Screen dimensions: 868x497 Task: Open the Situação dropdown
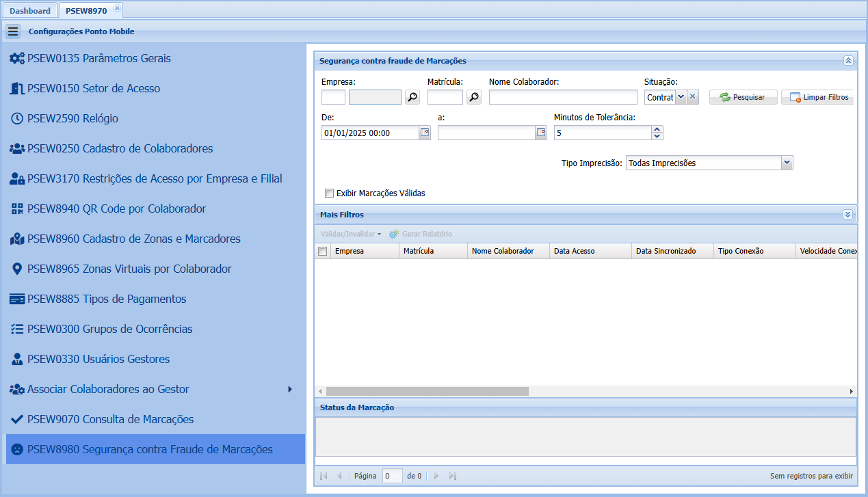(681, 97)
